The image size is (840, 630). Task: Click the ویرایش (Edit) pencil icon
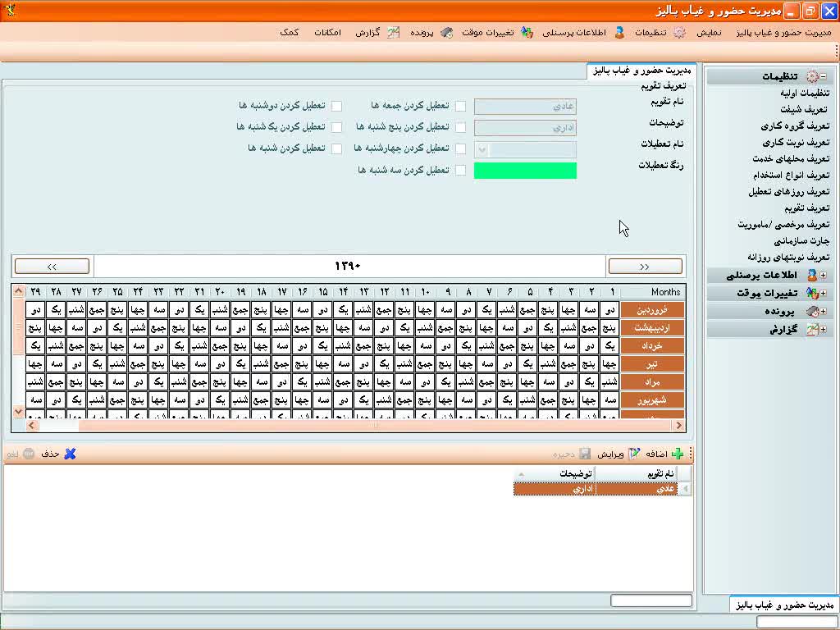pyautogui.click(x=634, y=454)
